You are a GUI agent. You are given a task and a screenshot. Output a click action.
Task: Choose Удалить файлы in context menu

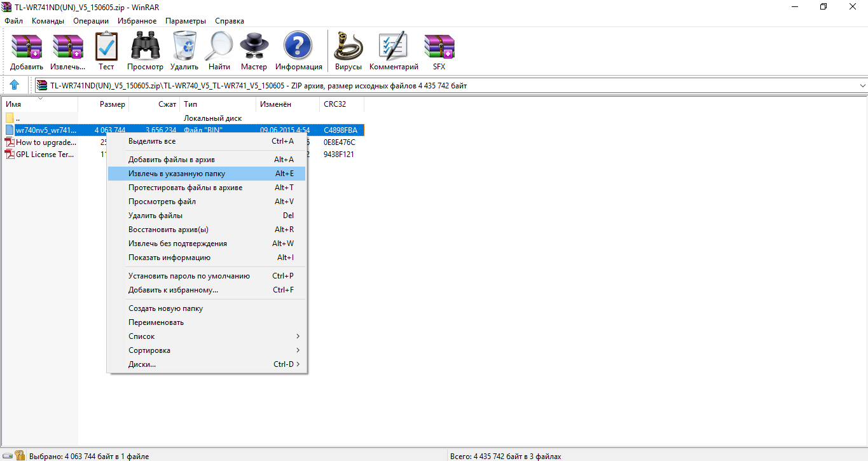pos(207,216)
